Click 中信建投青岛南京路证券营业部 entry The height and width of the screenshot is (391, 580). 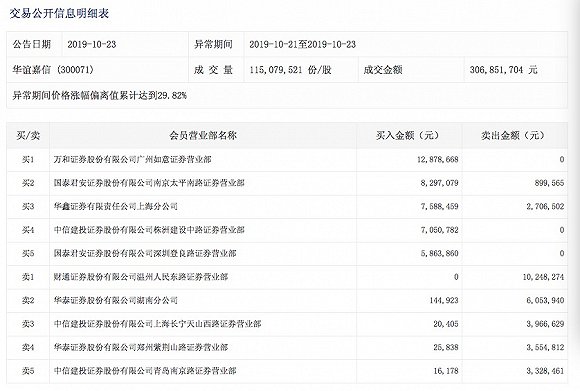tap(145, 371)
